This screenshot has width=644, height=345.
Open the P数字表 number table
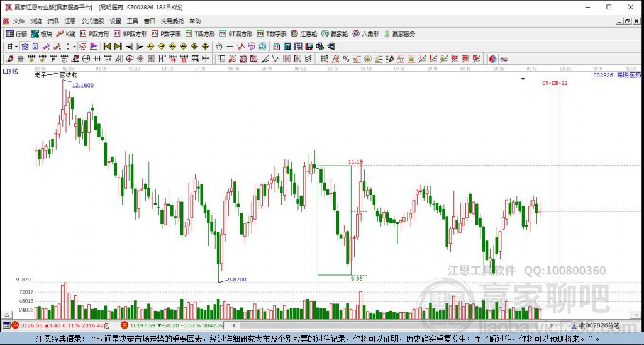pos(166,34)
